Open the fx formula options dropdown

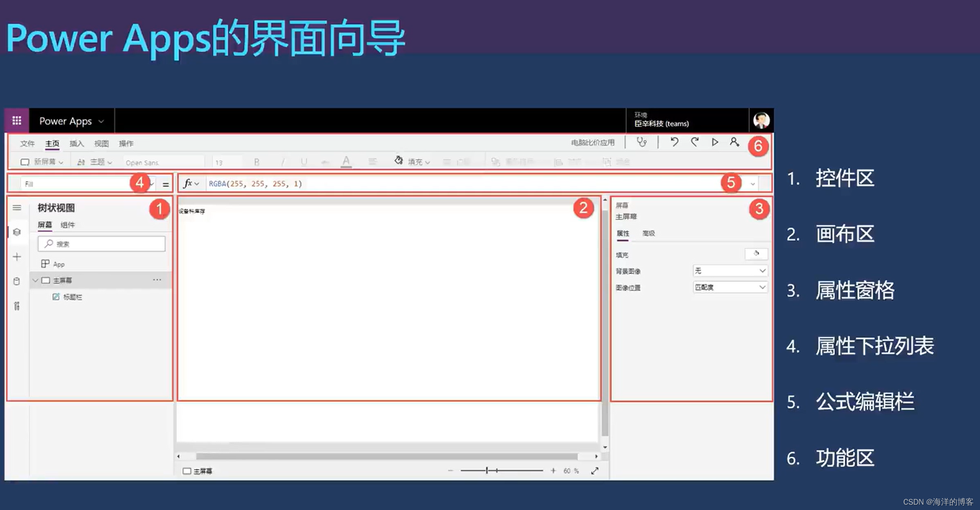[191, 183]
